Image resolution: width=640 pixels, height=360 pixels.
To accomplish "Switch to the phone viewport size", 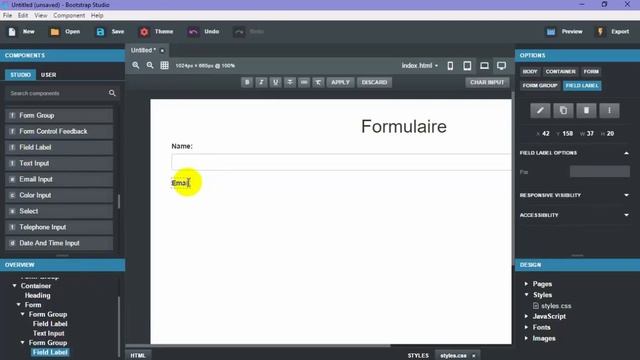I will 450,65.
